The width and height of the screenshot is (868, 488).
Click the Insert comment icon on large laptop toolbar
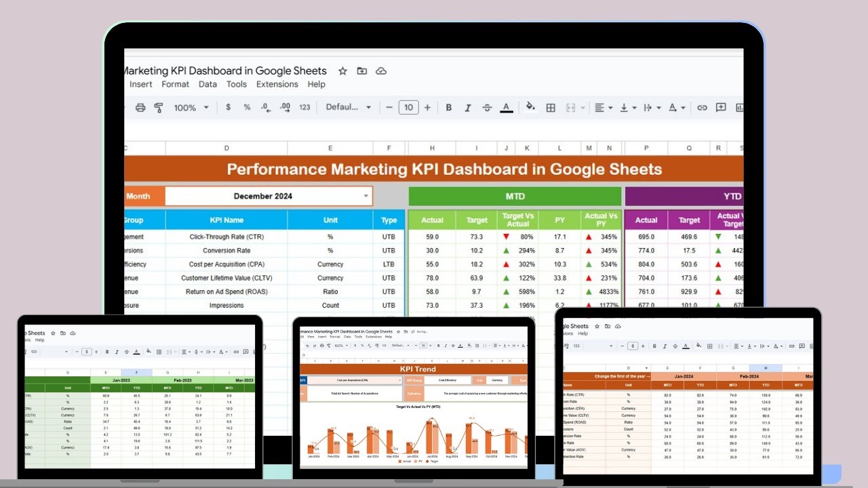pyautogui.click(x=721, y=107)
